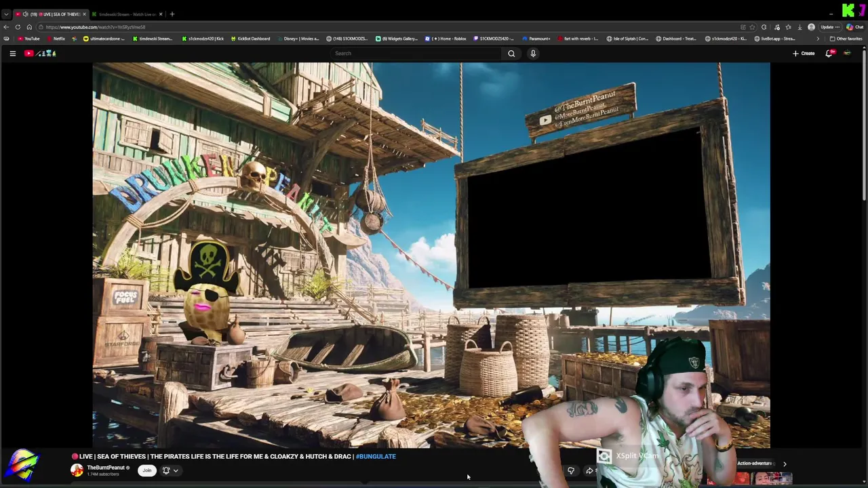The image size is (868, 488).
Task: Click the browser Update button
Action: pos(829,27)
